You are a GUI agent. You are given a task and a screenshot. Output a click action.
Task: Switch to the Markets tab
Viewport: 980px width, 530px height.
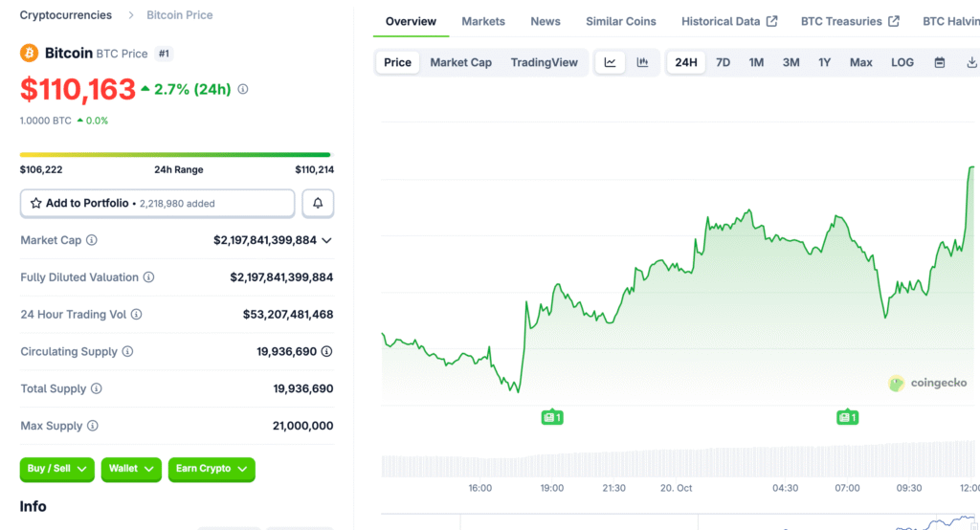tap(483, 21)
